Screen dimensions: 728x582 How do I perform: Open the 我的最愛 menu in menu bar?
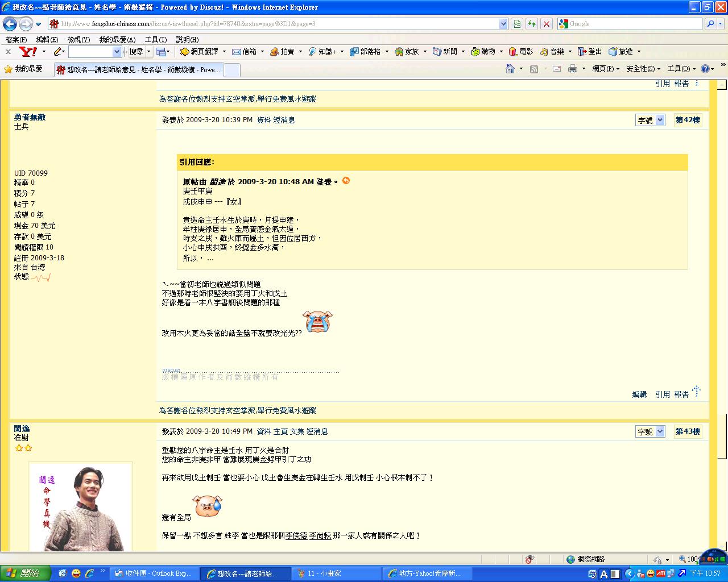[117, 40]
